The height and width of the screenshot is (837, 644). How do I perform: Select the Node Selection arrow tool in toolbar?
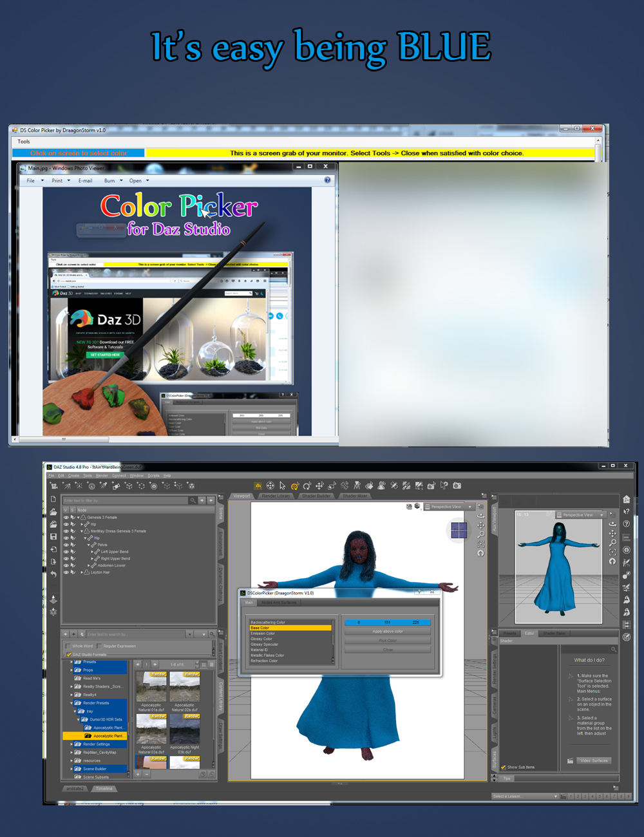tap(283, 485)
